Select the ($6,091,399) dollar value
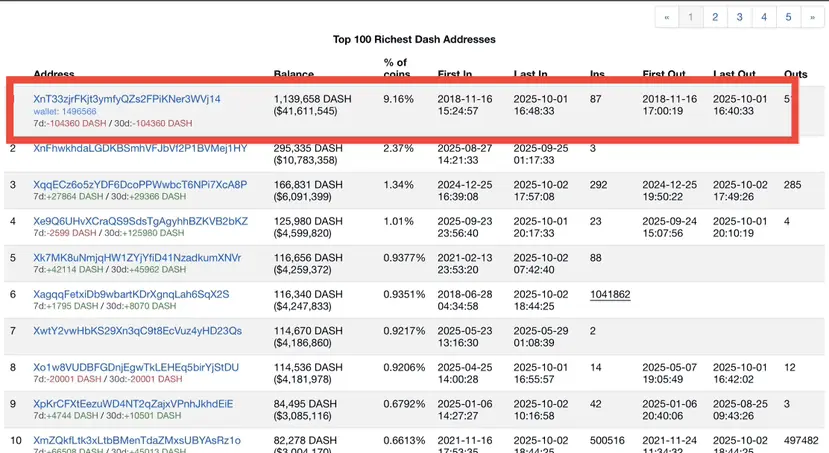829x453 pixels. pyautogui.click(x=302, y=197)
